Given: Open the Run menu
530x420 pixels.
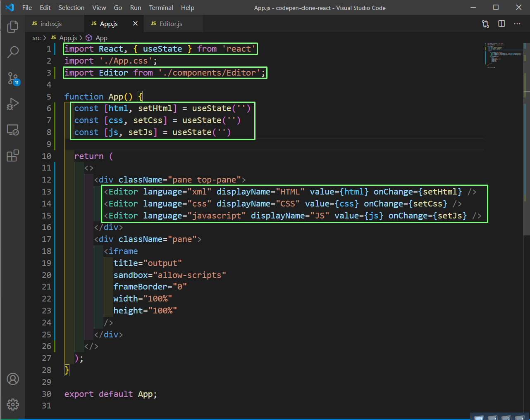Looking at the screenshot, I should pos(136,7).
